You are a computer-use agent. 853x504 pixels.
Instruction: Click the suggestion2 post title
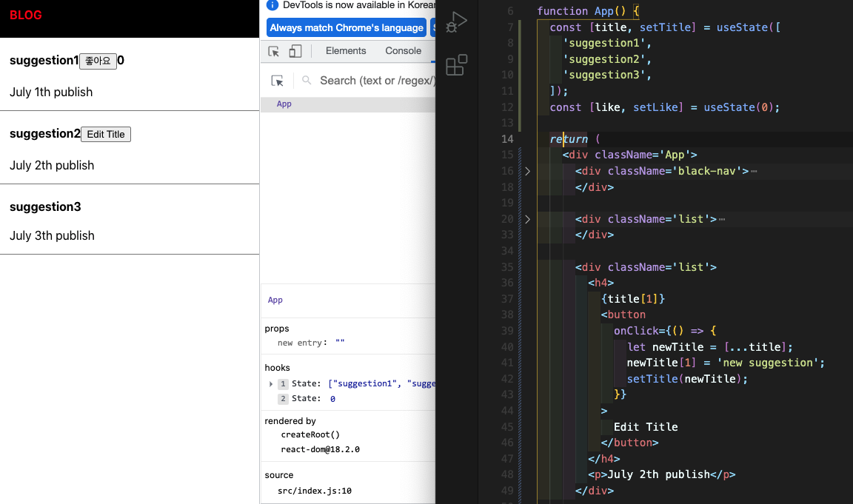(x=45, y=134)
